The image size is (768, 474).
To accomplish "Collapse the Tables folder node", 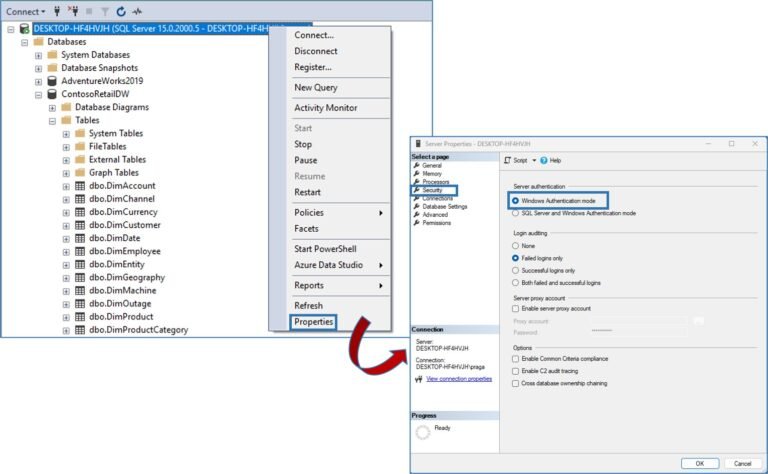I will point(52,121).
